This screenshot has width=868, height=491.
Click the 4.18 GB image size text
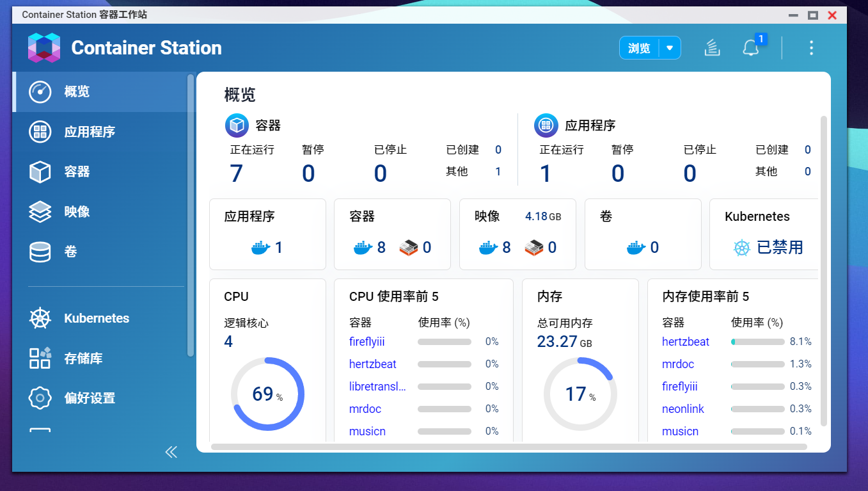click(543, 216)
